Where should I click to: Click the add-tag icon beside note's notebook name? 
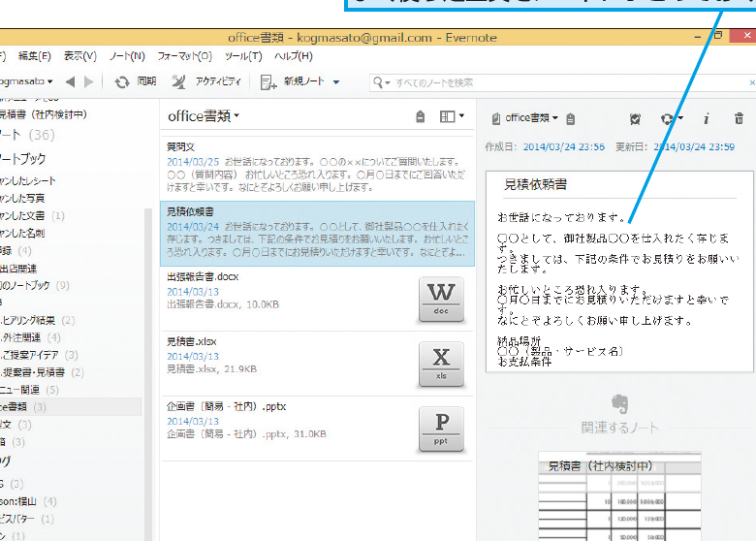[570, 118]
